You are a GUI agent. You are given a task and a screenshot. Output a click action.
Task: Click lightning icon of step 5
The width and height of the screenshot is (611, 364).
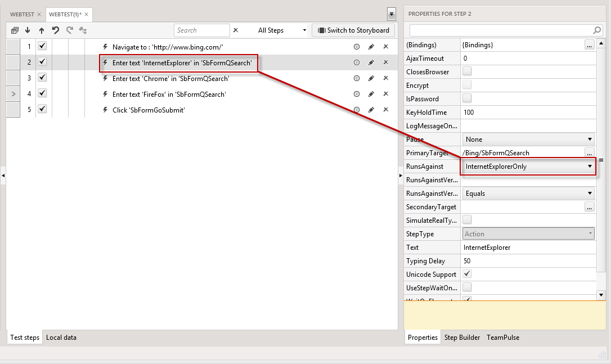105,110
